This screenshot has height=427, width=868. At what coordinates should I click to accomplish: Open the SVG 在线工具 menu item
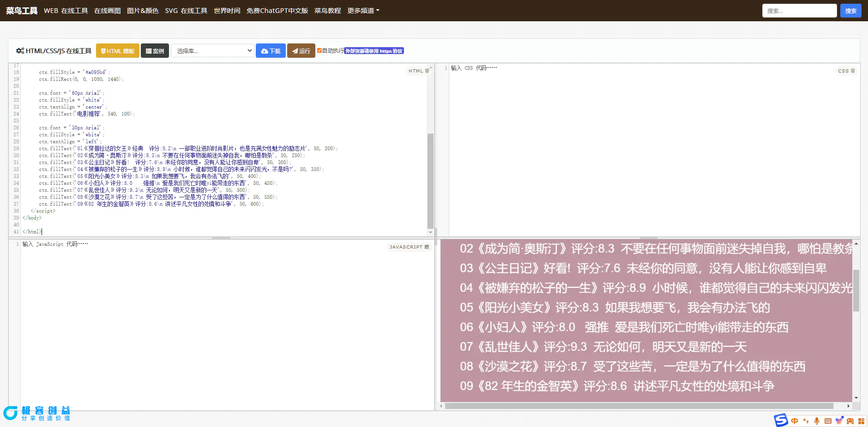pos(186,11)
